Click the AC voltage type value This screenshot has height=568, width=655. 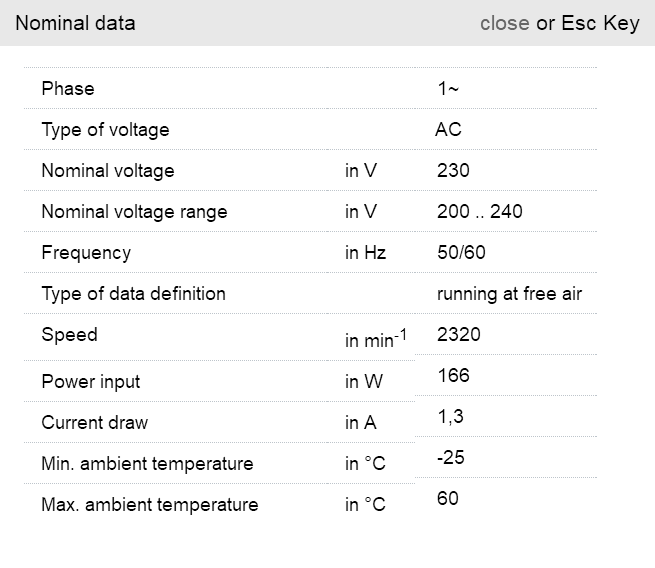tap(448, 130)
